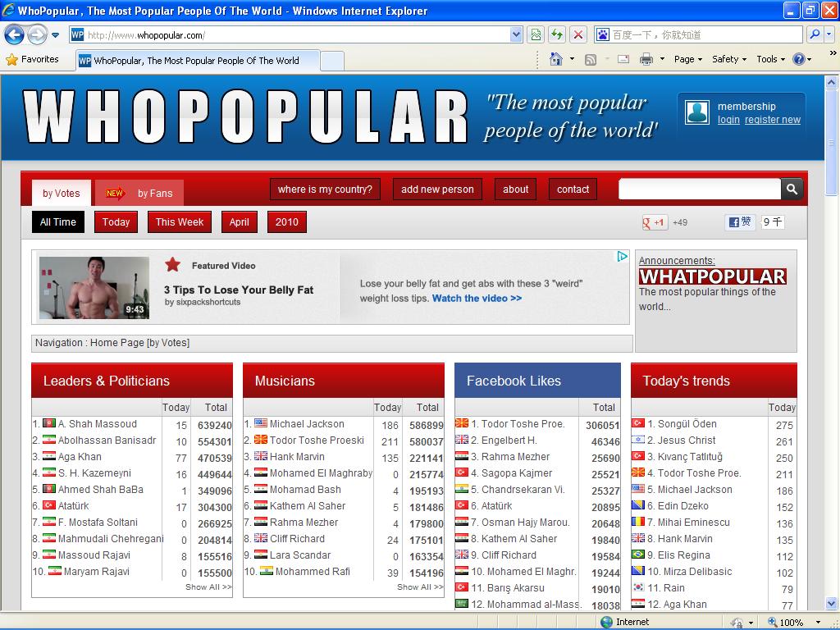Select the 'This Week' time filter
Viewport: 840px width, 630px height.
click(x=180, y=222)
